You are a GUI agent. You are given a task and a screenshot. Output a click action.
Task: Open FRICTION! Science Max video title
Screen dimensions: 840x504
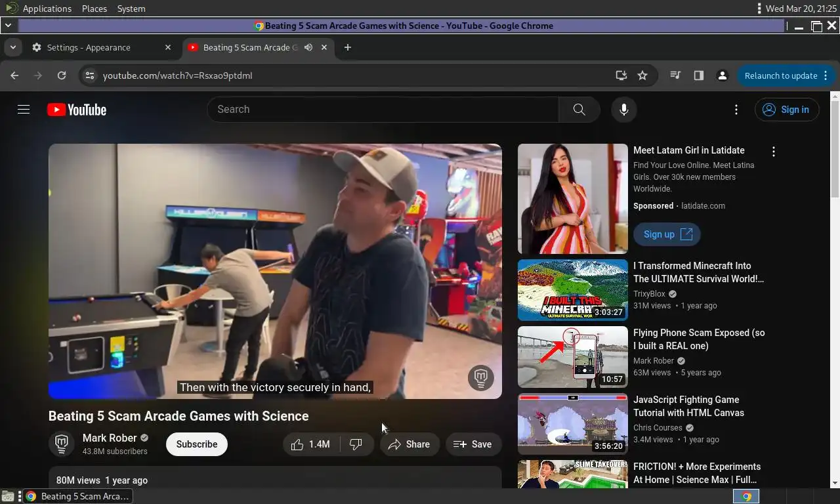pyautogui.click(x=697, y=473)
